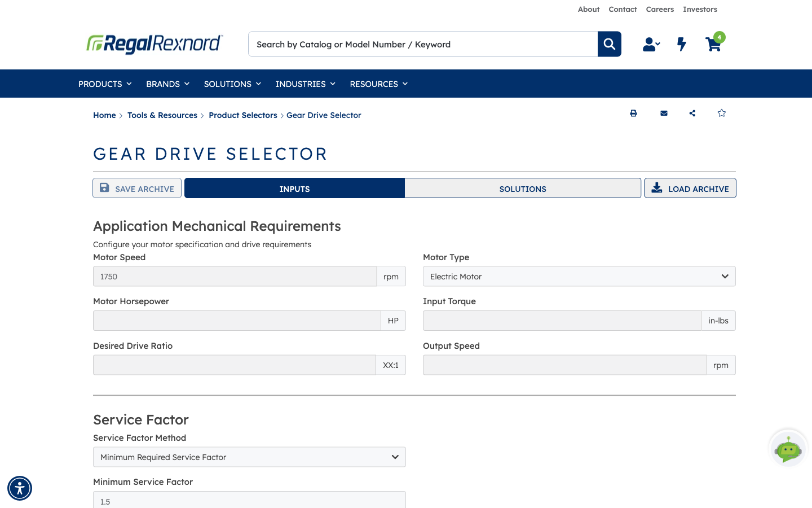Go to Home breadcrumb

pyautogui.click(x=104, y=115)
